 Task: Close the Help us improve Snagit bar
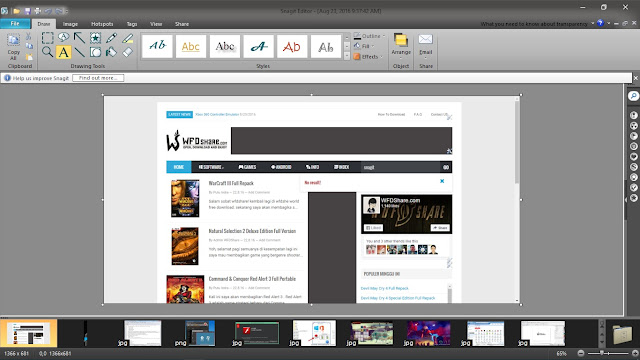pyautogui.click(x=636, y=78)
